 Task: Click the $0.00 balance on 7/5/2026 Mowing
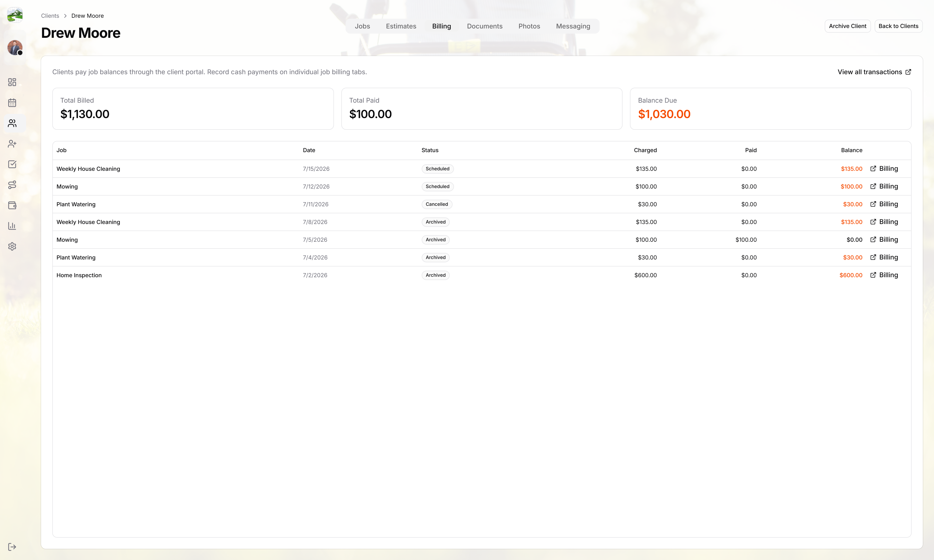coord(854,240)
